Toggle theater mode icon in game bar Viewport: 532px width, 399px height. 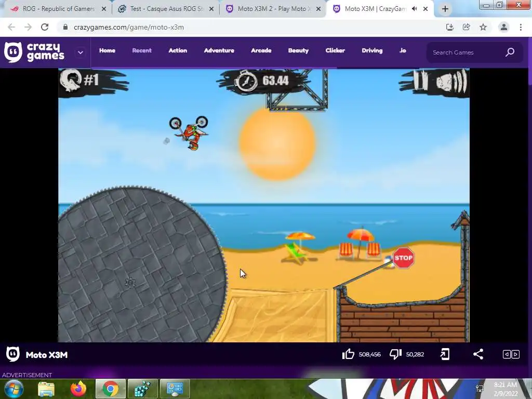coord(511,354)
